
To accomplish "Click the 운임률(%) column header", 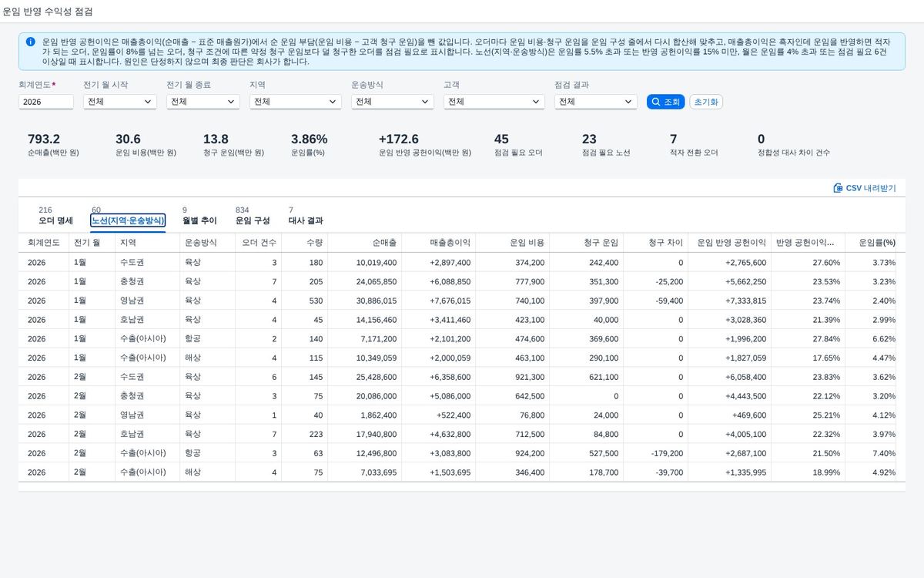I will [x=872, y=243].
